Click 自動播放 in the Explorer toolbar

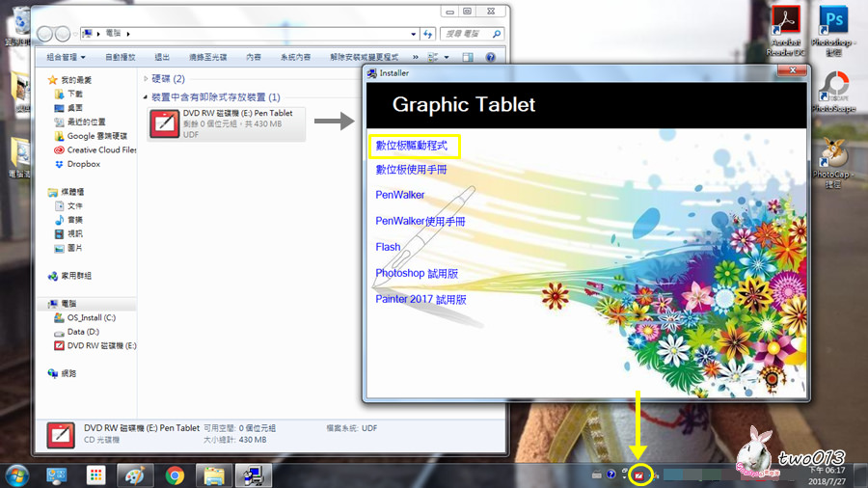pos(120,57)
